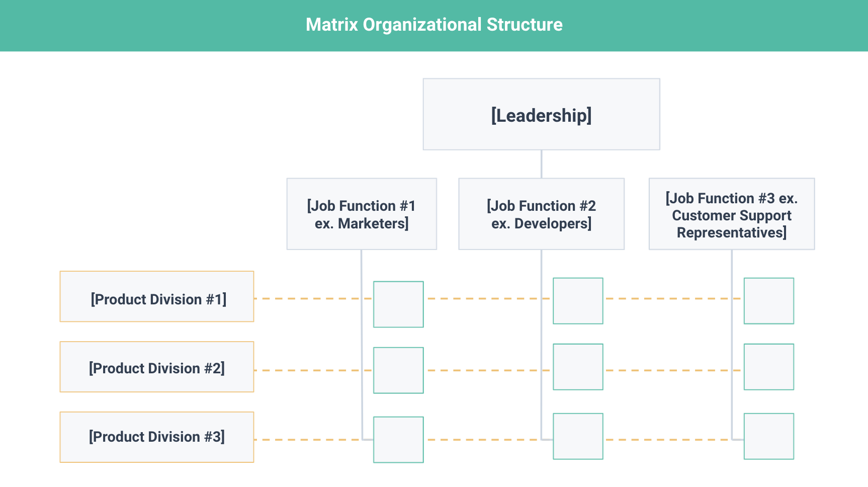Click the Product Division #3 box
Viewport: 868px width, 487px height.
click(x=157, y=437)
